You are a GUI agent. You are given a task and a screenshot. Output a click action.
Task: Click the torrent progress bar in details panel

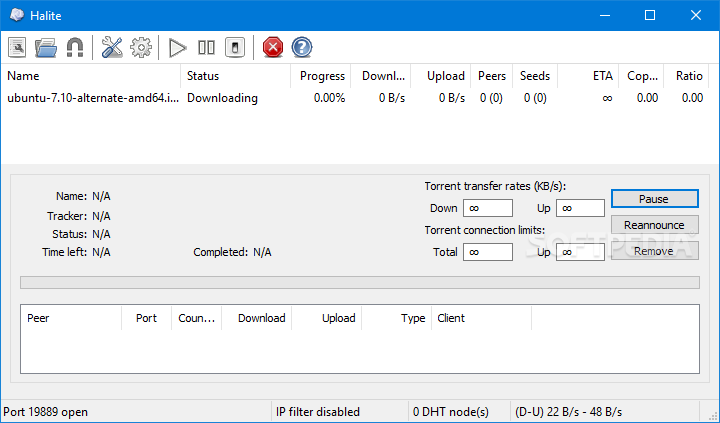coord(360,282)
